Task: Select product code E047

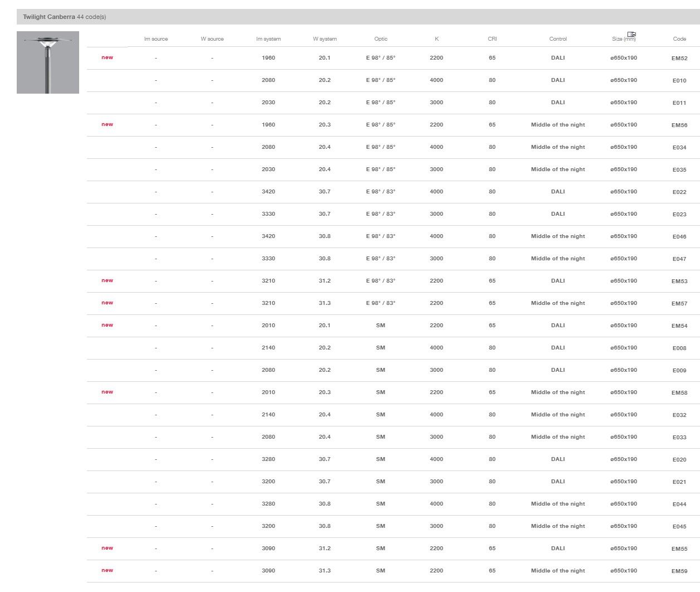Action: 679,259
